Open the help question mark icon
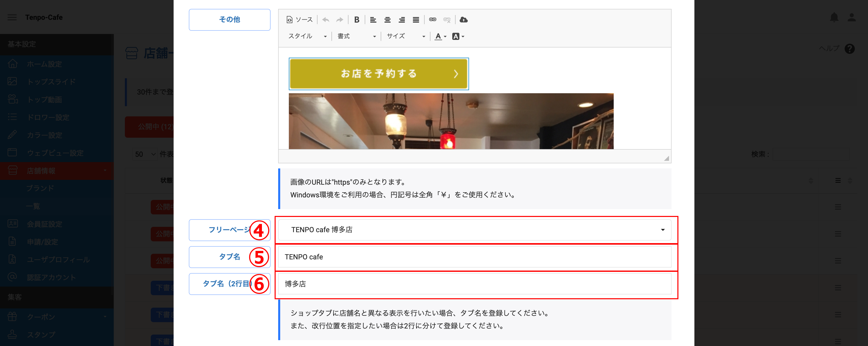Viewport: 868px width, 346px height. point(849,49)
